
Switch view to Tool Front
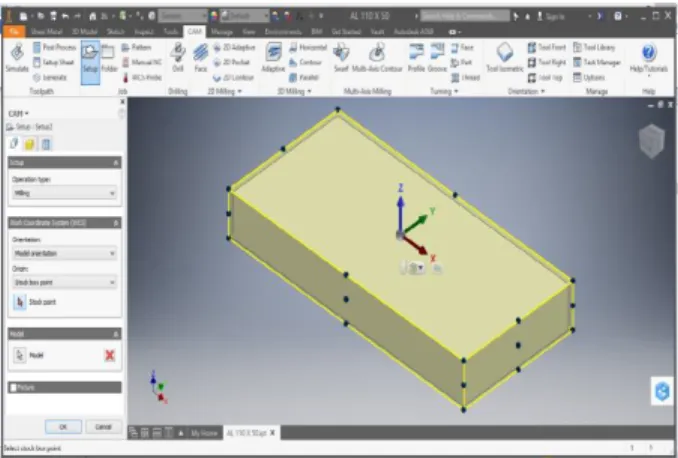pyautogui.click(x=547, y=47)
